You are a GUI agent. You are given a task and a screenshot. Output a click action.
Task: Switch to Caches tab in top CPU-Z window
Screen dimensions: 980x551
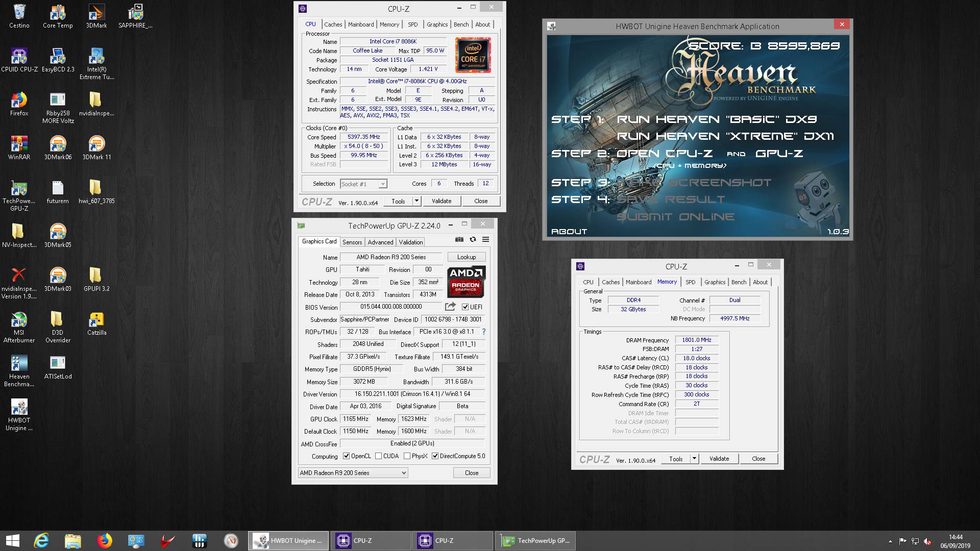(333, 24)
